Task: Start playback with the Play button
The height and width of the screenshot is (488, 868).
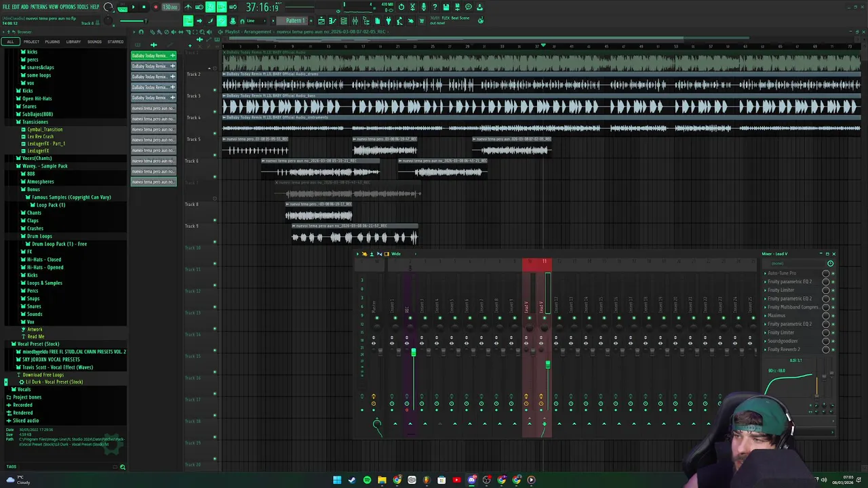Action: pos(134,7)
